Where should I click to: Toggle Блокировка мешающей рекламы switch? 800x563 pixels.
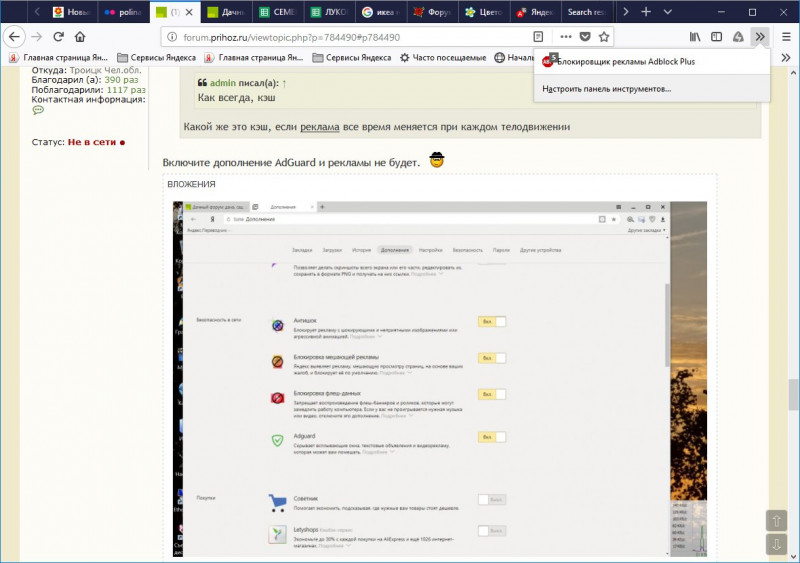coord(492,358)
